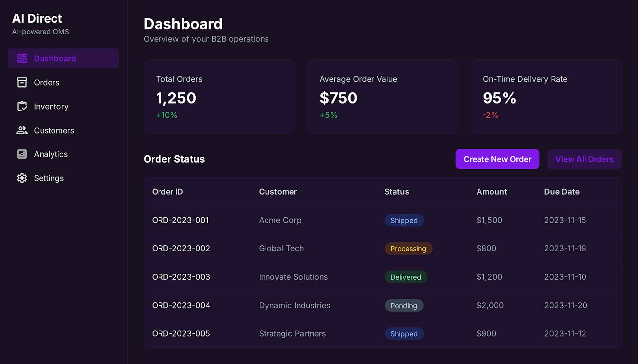The image size is (638, 364).
Task: Click the AI Direct logo title
Action: pyautogui.click(x=37, y=18)
